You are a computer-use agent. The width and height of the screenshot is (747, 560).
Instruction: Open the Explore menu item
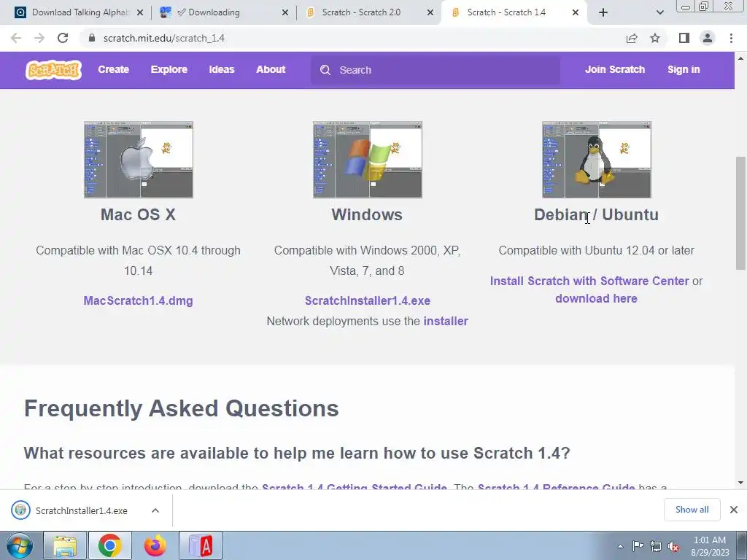coord(169,69)
